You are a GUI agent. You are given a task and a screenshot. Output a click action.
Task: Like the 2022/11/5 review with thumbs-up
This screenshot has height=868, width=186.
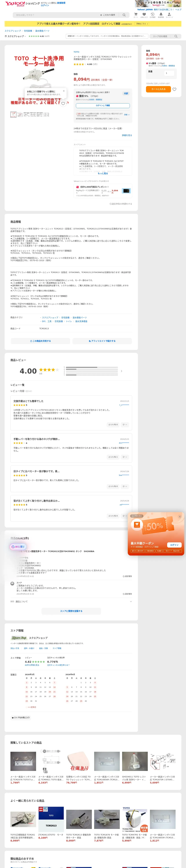(x=113, y=425)
